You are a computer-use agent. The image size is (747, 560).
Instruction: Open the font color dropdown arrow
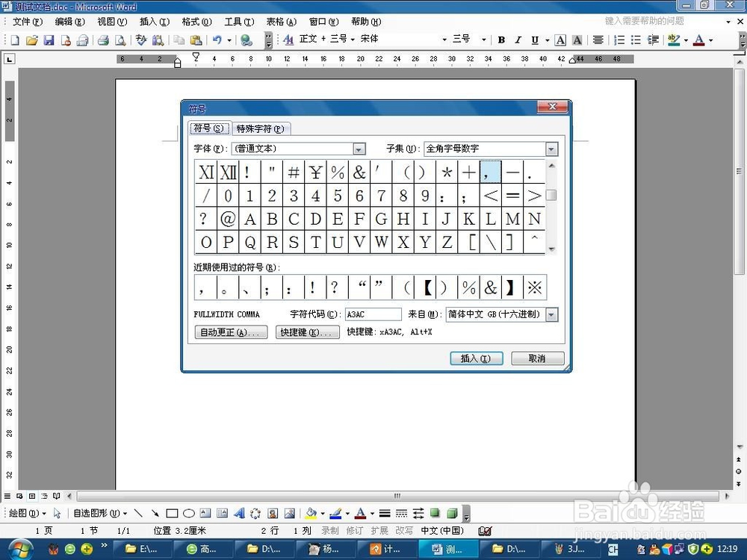point(711,40)
